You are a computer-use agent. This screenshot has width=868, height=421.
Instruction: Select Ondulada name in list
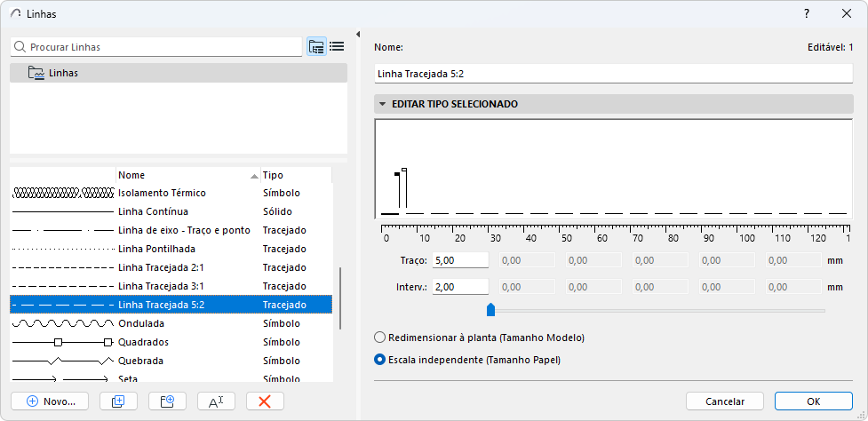(x=141, y=323)
